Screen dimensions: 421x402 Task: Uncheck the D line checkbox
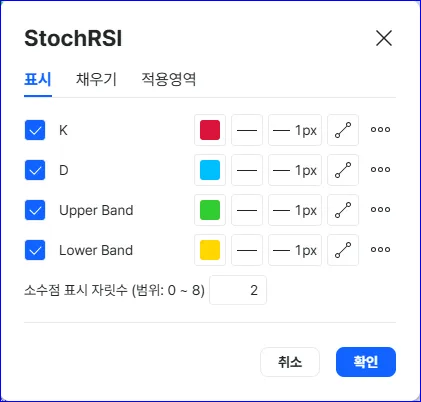click(x=35, y=170)
